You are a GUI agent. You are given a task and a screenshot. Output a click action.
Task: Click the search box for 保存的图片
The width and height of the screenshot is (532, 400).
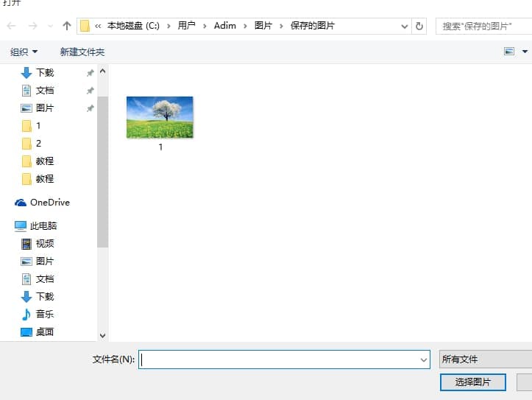tap(482, 26)
